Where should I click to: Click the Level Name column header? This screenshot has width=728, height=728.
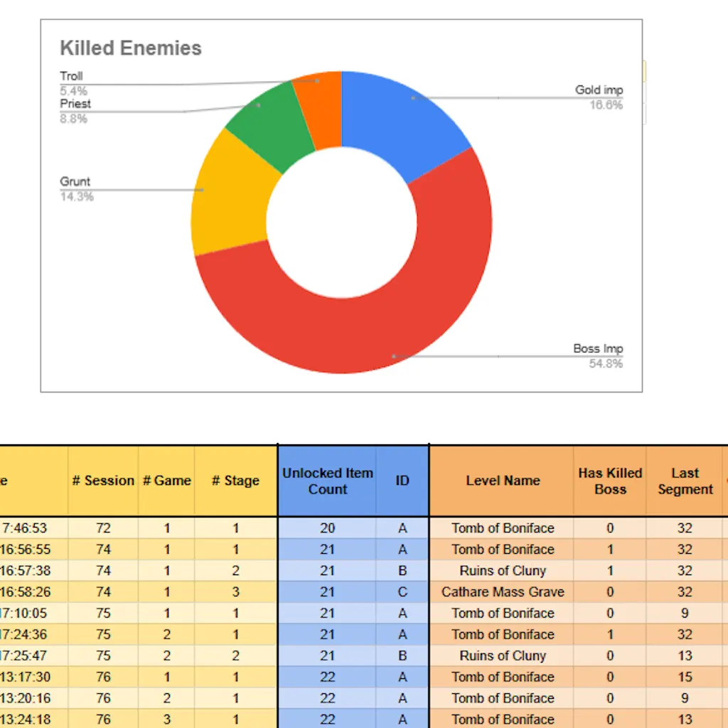pyautogui.click(x=503, y=481)
